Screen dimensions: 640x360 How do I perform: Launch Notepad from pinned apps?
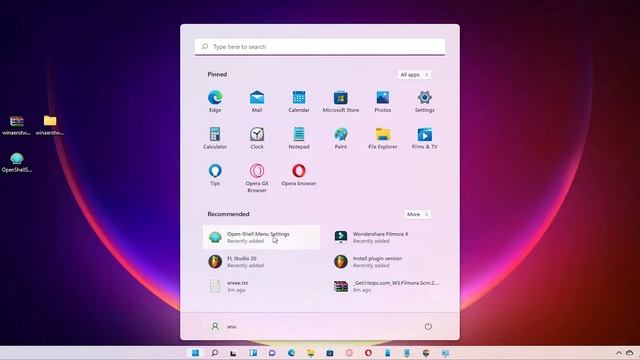click(299, 138)
